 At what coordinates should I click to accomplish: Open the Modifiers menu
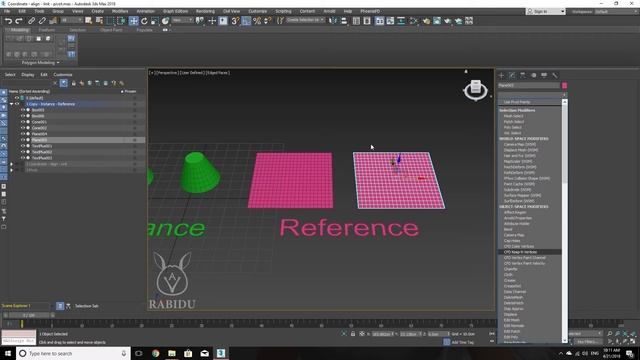click(x=120, y=11)
